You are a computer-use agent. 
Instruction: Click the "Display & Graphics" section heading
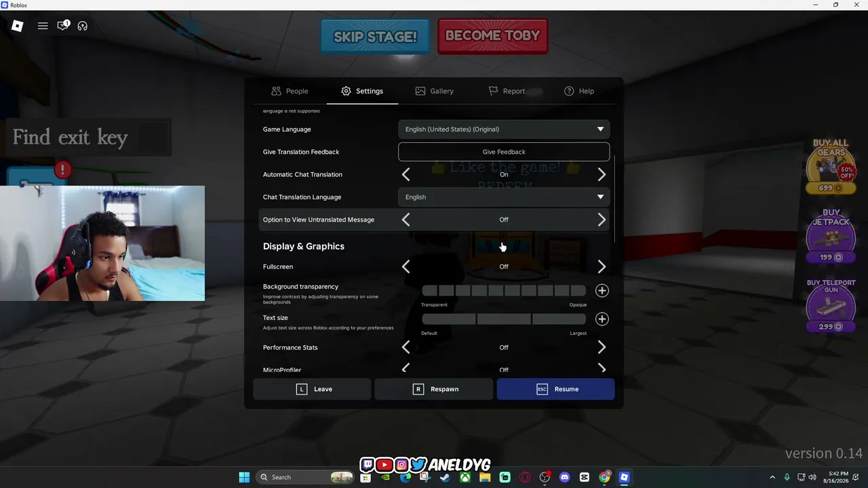pos(304,246)
